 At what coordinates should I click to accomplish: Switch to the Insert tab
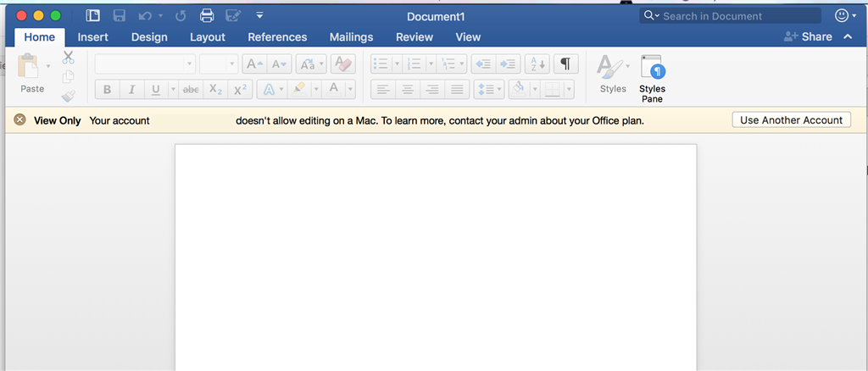point(92,37)
